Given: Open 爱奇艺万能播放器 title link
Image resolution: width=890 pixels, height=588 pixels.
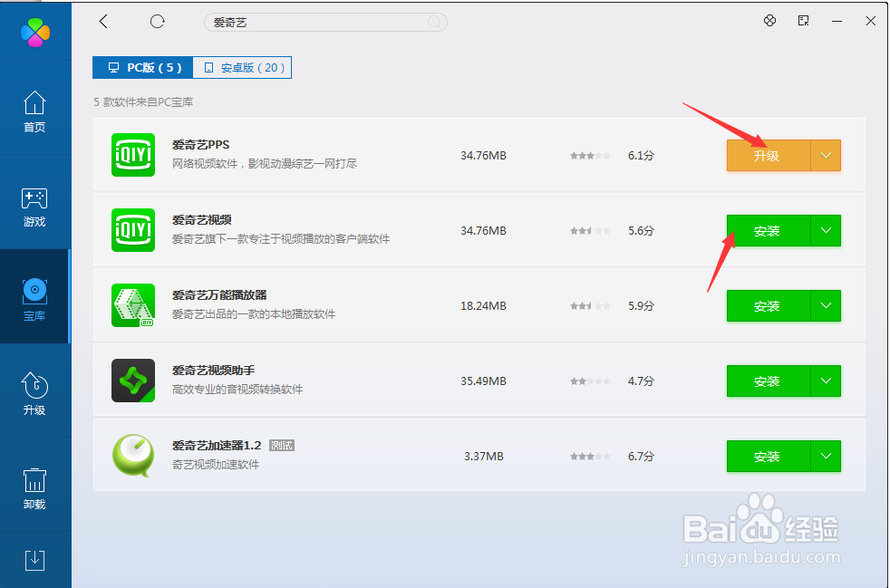Looking at the screenshot, I should pyautogui.click(x=219, y=295).
